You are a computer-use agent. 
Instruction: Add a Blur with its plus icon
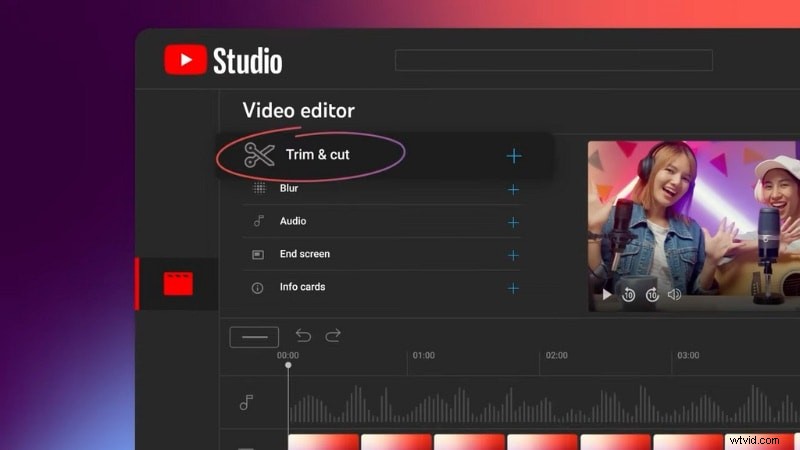click(513, 190)
